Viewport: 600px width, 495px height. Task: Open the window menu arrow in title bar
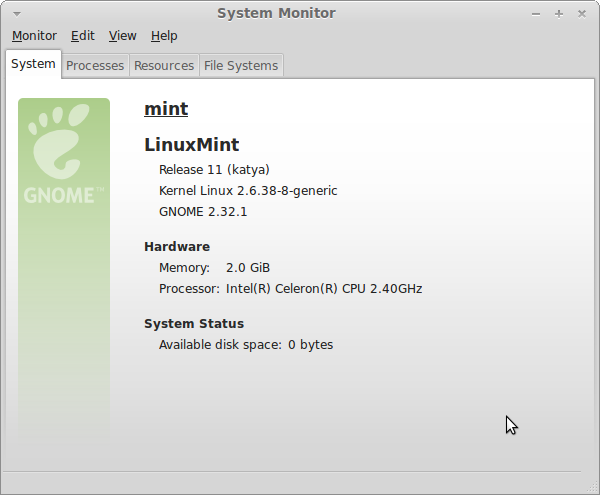pos(16,15)
